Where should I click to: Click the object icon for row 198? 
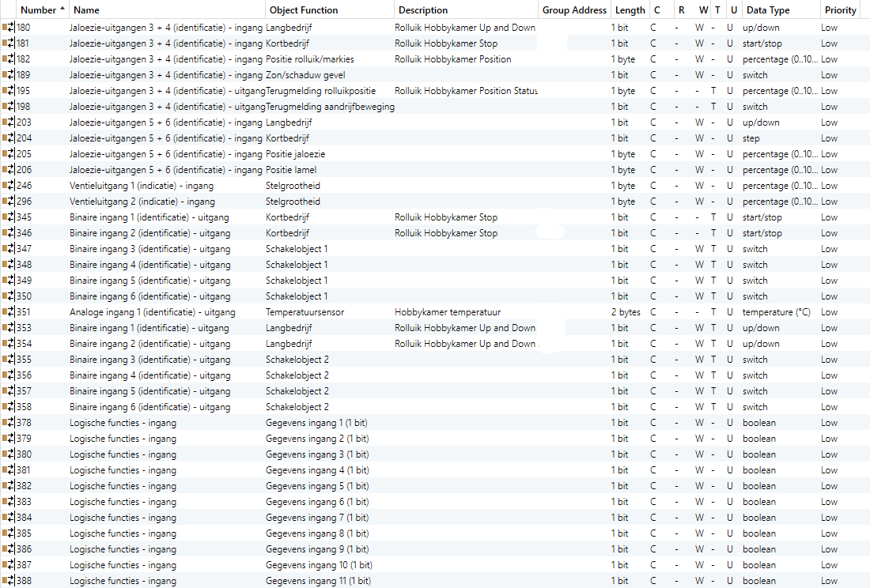point(9,107)
